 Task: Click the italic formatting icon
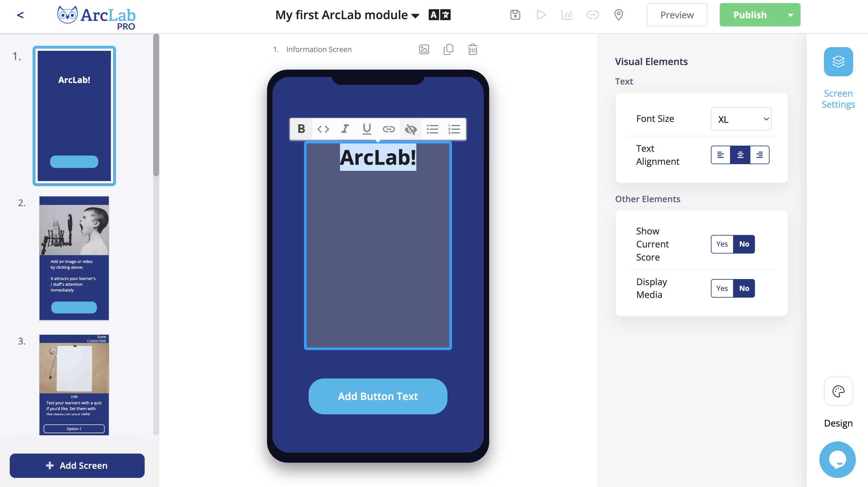[345, 129]
